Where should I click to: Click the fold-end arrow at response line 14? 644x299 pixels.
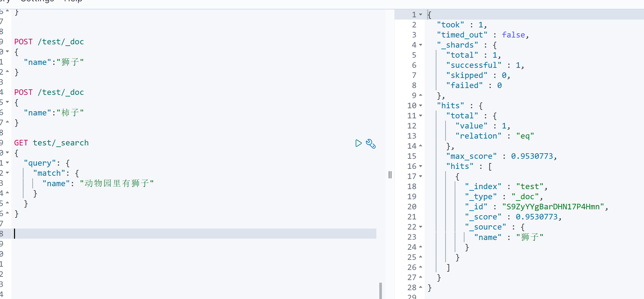coord(420,146)
